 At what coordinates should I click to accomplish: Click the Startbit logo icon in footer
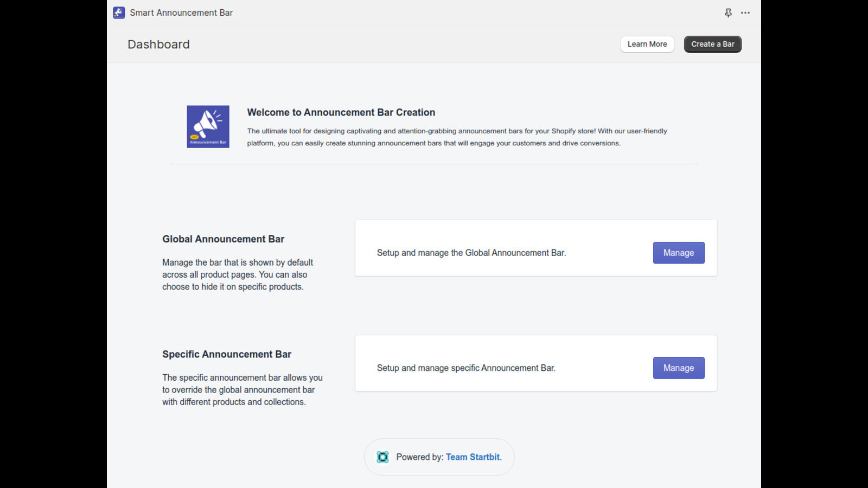click(382, 457)
